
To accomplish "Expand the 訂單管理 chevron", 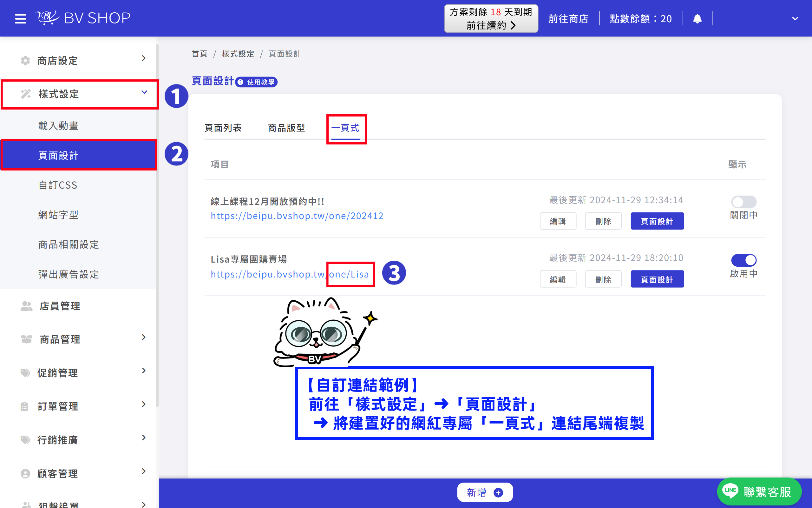I will click(x=144, y=404).
